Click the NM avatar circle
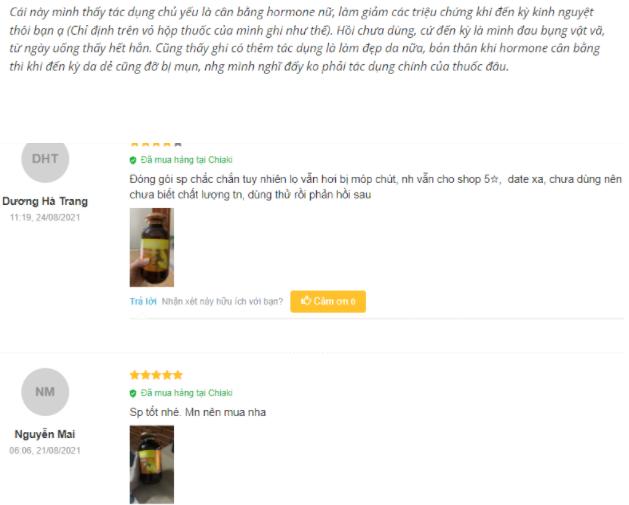 [x=45, y=392]
